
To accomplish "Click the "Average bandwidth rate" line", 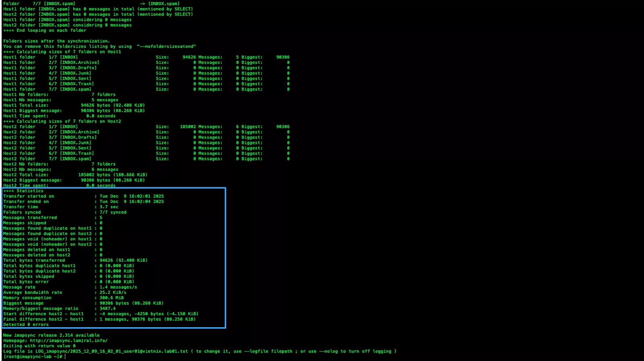I will click(x=33, y=293).
